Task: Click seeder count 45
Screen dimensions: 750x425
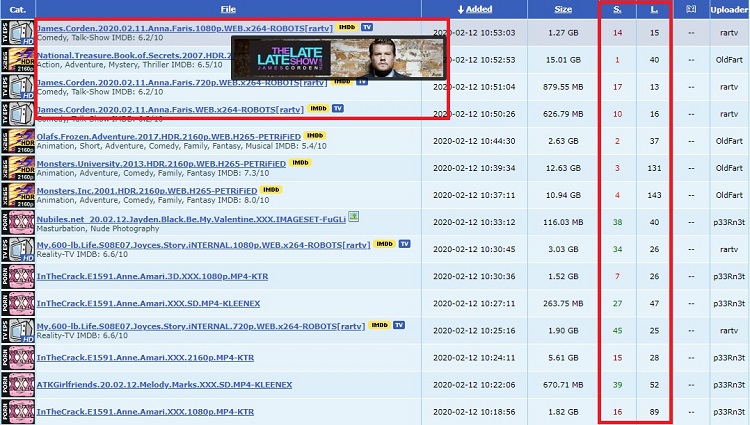Action: point(618,330)
